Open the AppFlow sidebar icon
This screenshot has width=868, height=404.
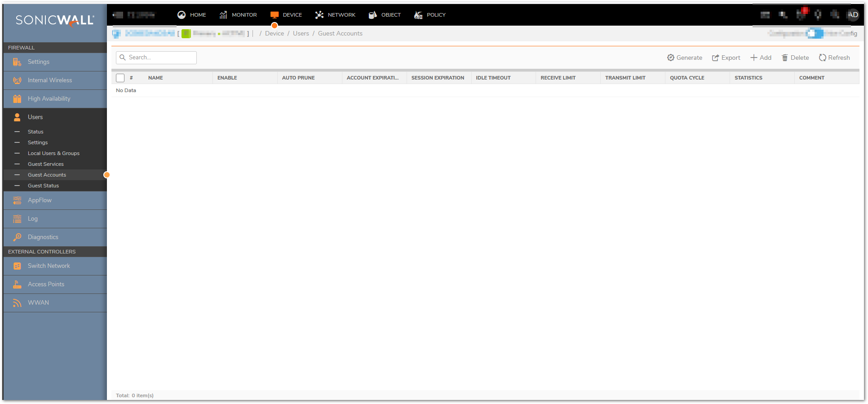17,200
